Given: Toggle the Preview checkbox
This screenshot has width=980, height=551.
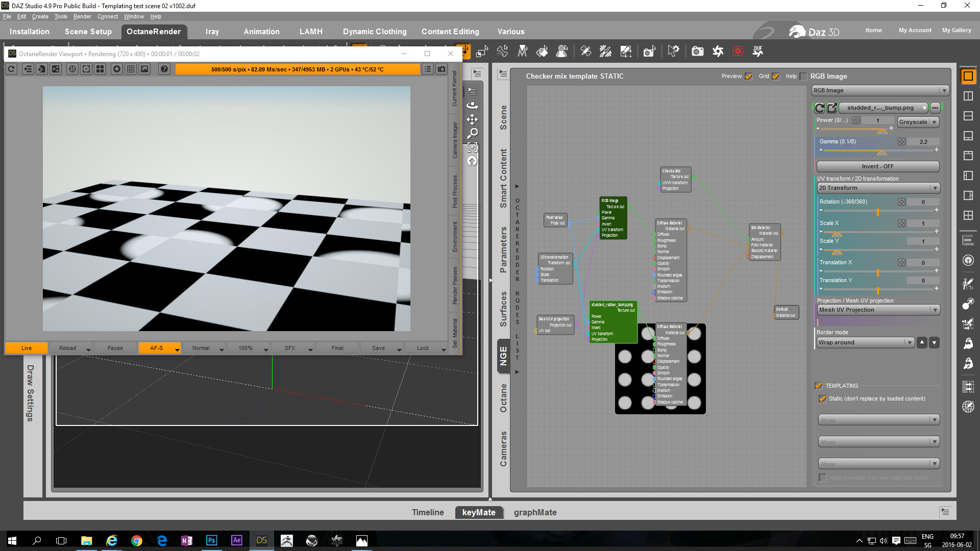Looking at the screenshot, I should point(749,76).
